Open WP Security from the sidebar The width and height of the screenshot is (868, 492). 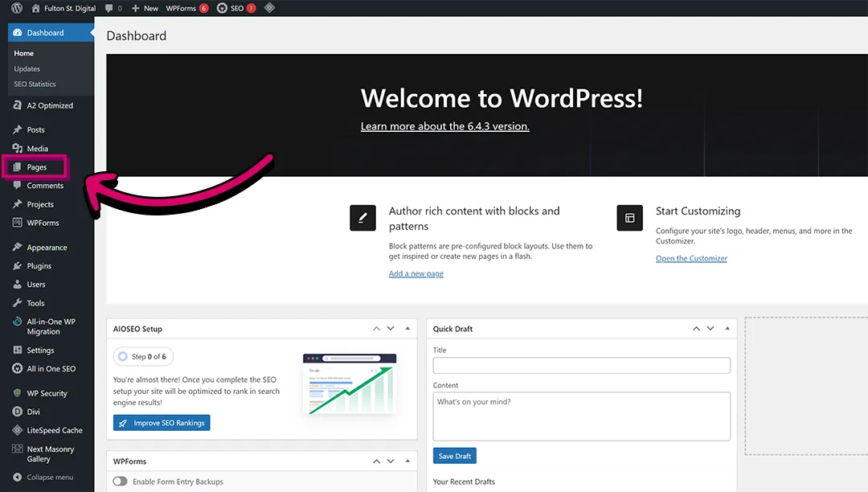(39, 393)
